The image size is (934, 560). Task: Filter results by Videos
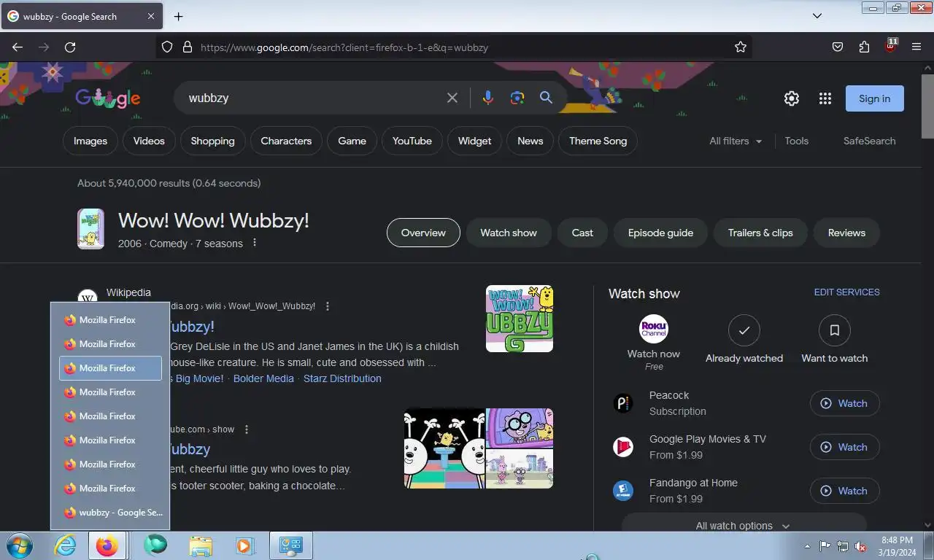pyautogui.click(x=149, y=141)
